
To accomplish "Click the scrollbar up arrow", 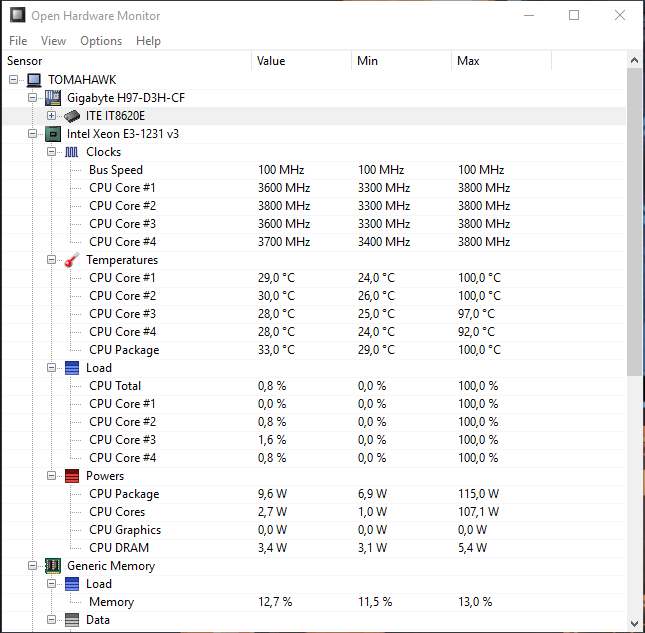I will click(634, 60).
